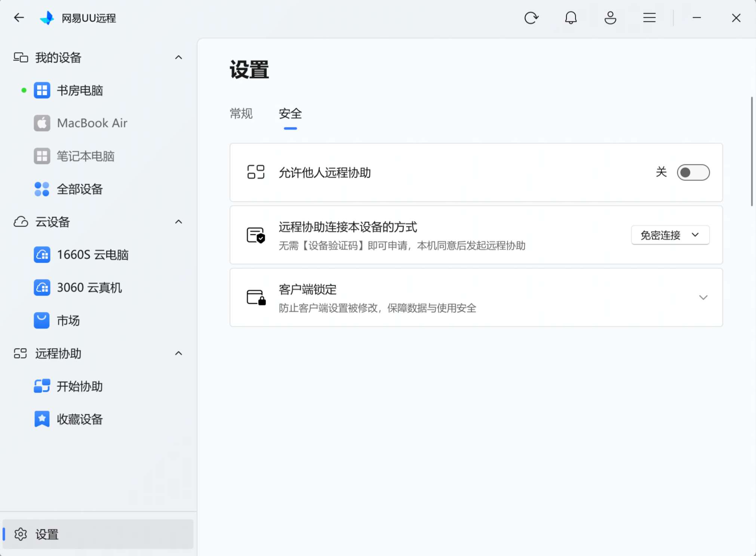Open the 1660S 云电脑 entry
756x556 pixels.
point(98,255)
